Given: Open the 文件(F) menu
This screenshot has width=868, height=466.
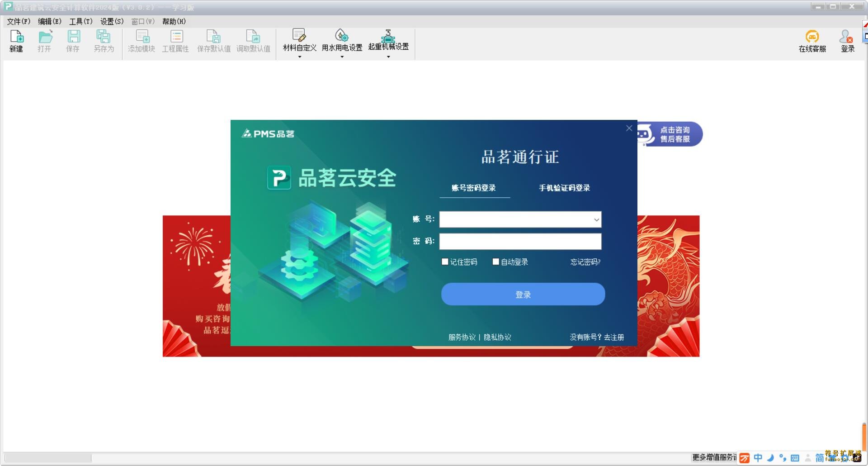Looking at the screenshot, I should coord(19,21).
